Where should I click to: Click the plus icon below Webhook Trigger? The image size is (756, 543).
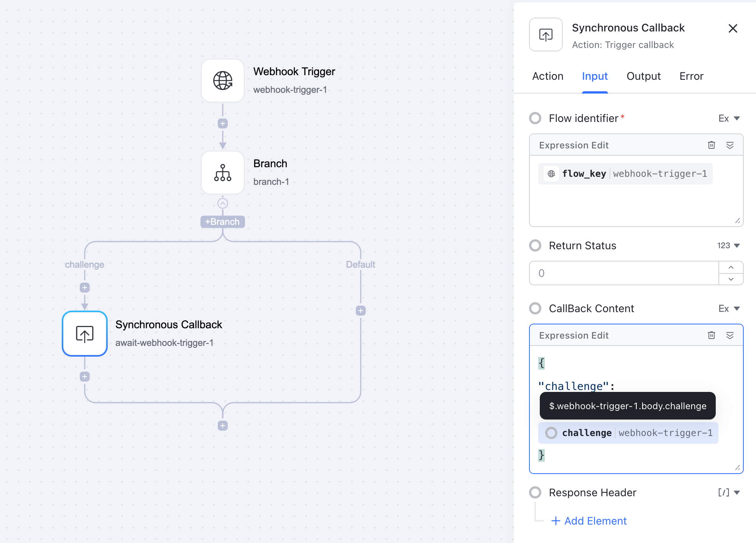[x=222, y=123]
